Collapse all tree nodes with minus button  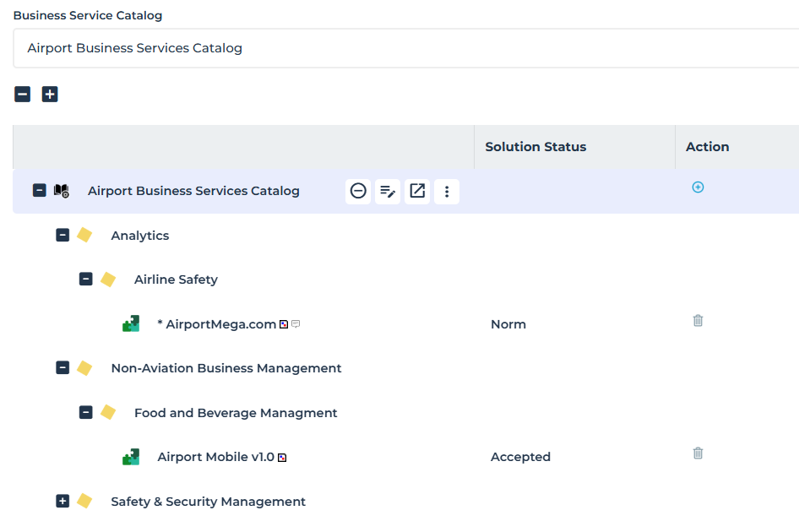(23, 95)
